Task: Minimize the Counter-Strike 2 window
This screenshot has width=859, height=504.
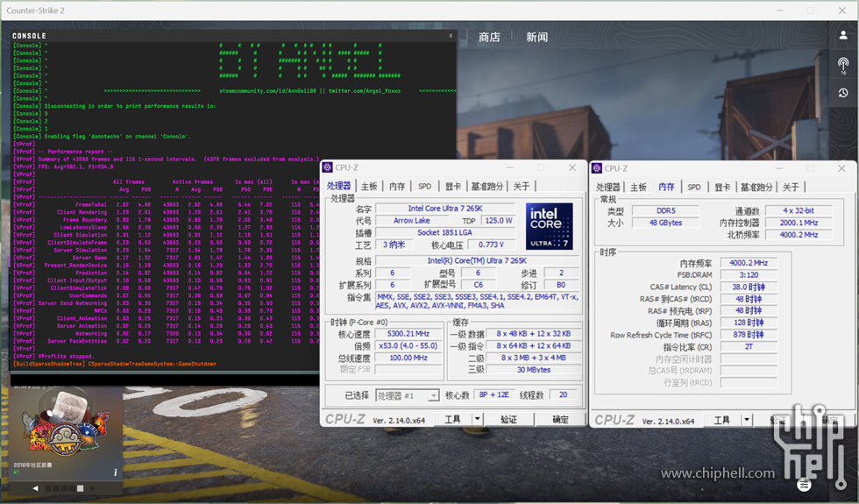Action: [x=779, y=11]
